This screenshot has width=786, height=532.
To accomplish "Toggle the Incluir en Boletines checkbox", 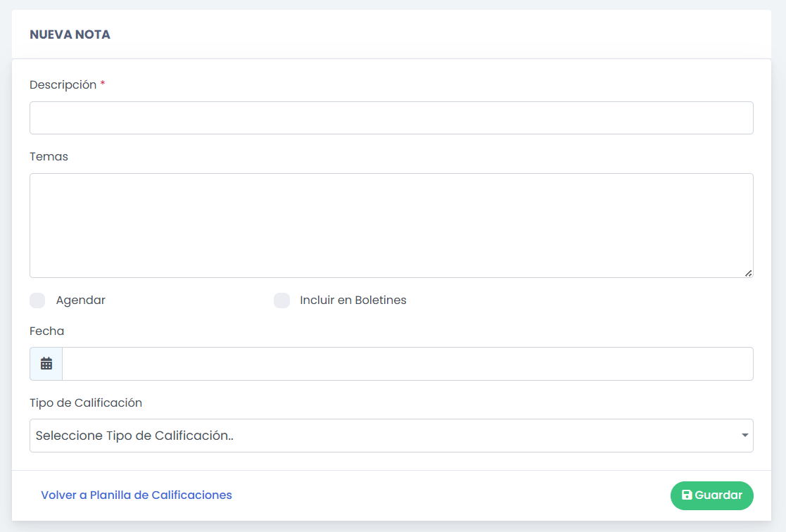I will point(281,300).
